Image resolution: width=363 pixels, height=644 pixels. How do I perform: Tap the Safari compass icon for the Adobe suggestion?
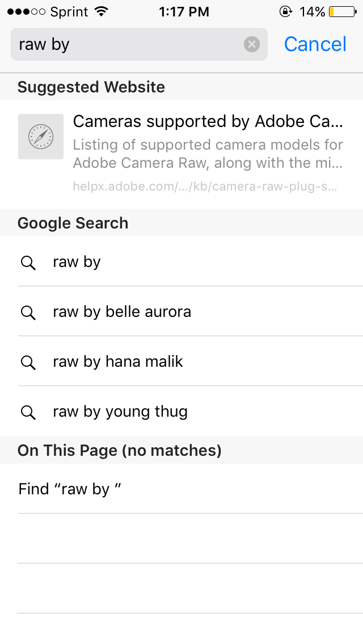tap(41, 137)
